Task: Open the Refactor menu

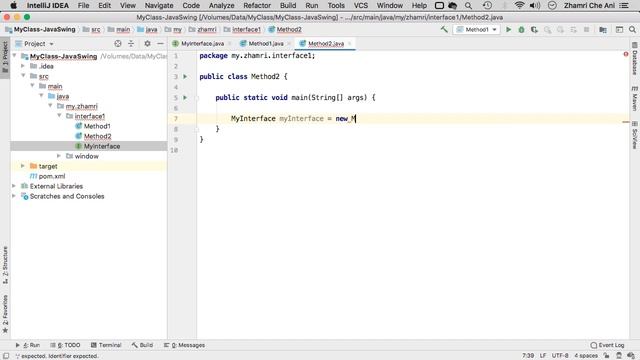Action: coord(257,6)
